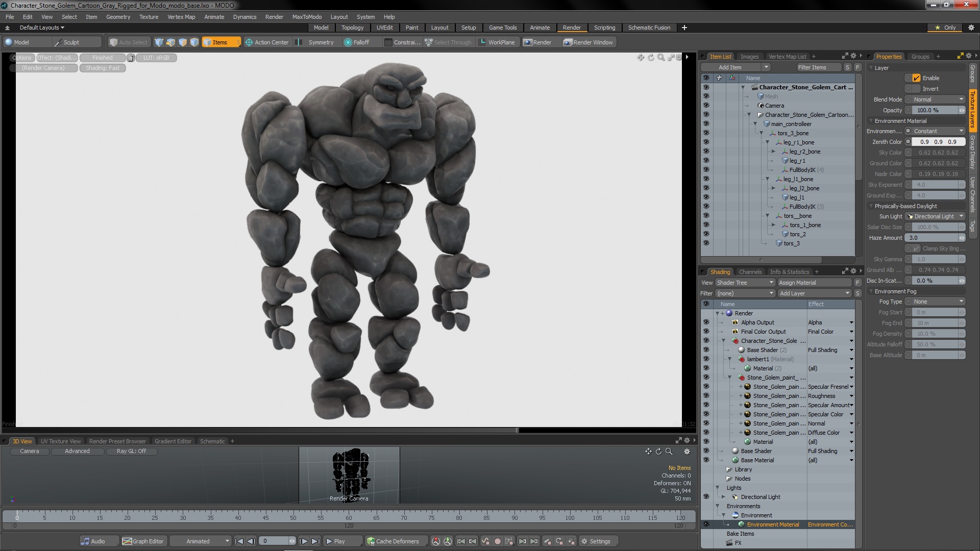Go to last frame of timeline
This screenshot has width=980, height=551.
pos(315,541)
